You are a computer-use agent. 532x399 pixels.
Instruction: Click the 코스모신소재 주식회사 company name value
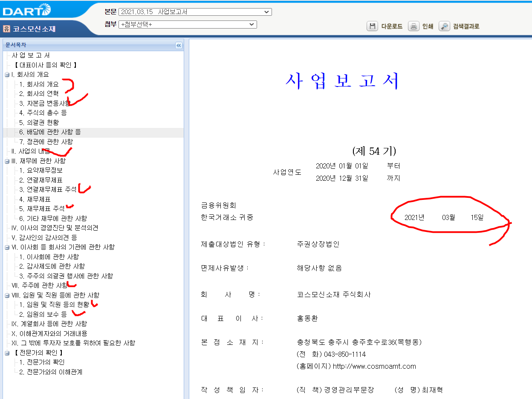point(334,295)
